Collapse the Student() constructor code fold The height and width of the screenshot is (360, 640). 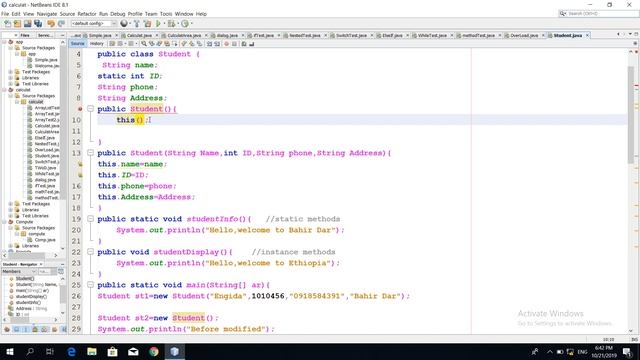click(x=91, y=109)
